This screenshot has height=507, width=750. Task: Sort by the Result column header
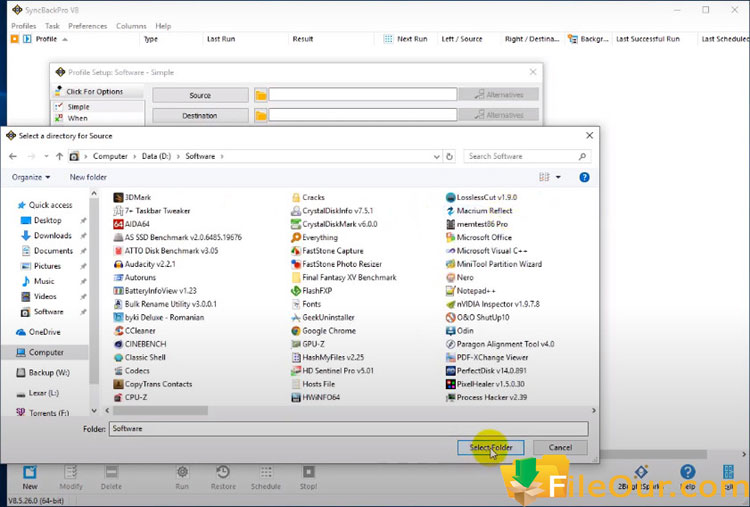pos(303,39)
